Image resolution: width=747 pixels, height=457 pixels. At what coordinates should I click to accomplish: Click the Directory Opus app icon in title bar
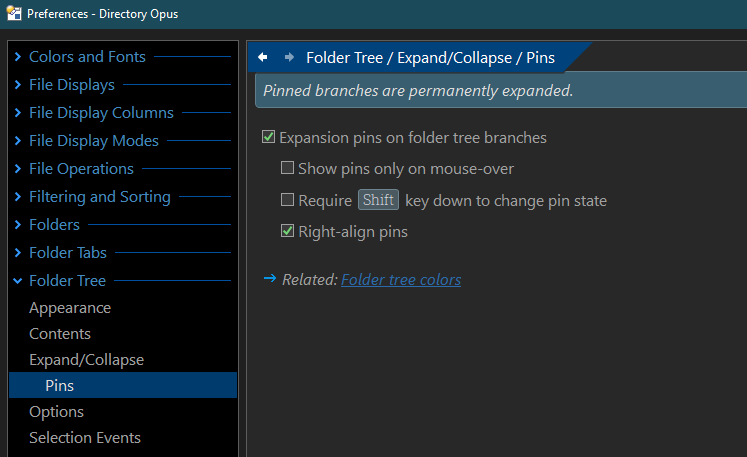click(x=14, y=13)
